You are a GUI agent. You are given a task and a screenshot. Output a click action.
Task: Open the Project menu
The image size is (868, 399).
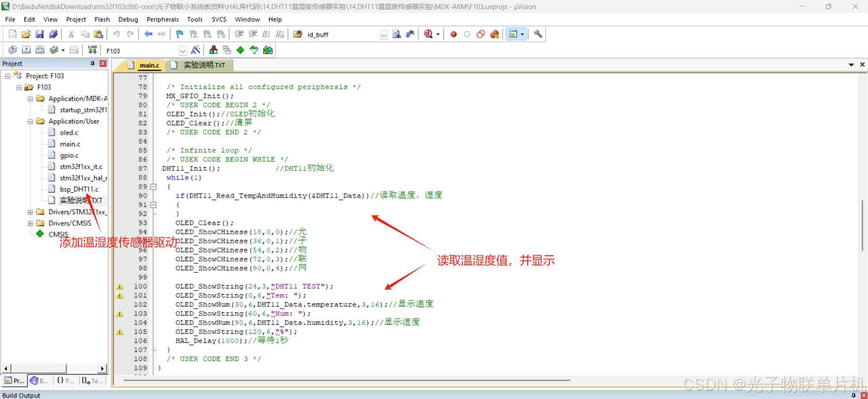click(76, 19)
